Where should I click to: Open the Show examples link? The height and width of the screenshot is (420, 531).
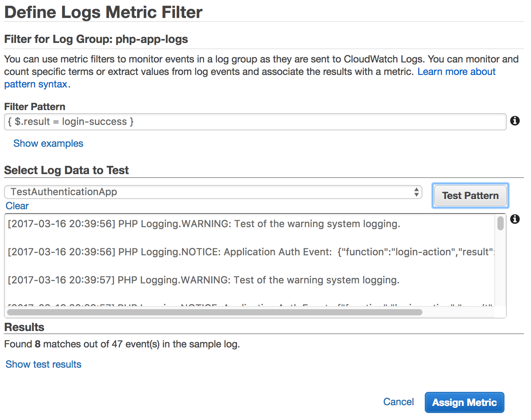[x=48, y=144]
